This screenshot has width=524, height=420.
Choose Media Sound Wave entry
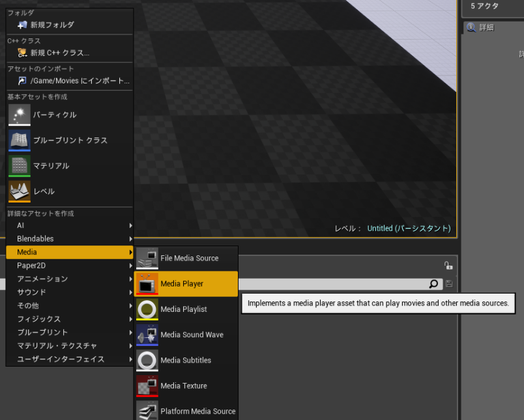coord(186,335)
